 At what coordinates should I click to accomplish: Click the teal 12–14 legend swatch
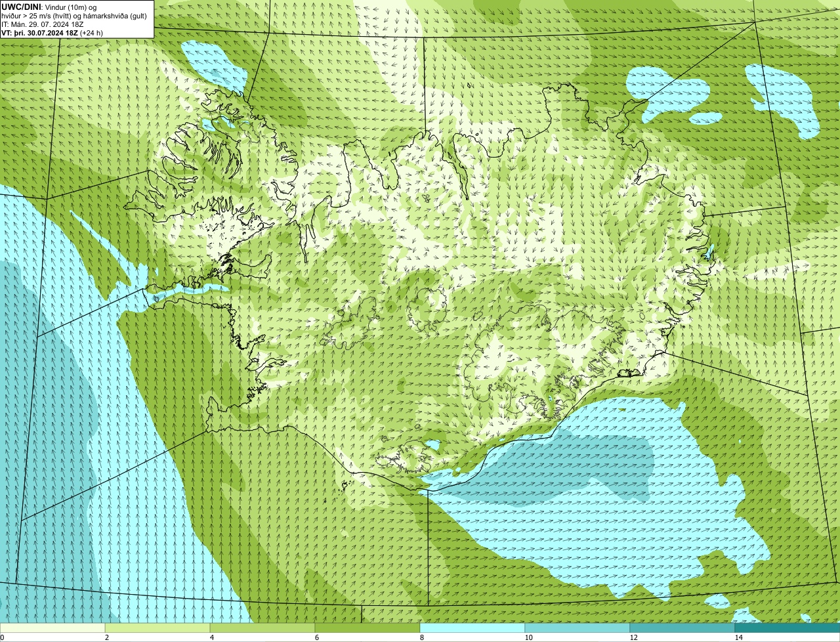point(682,628)
